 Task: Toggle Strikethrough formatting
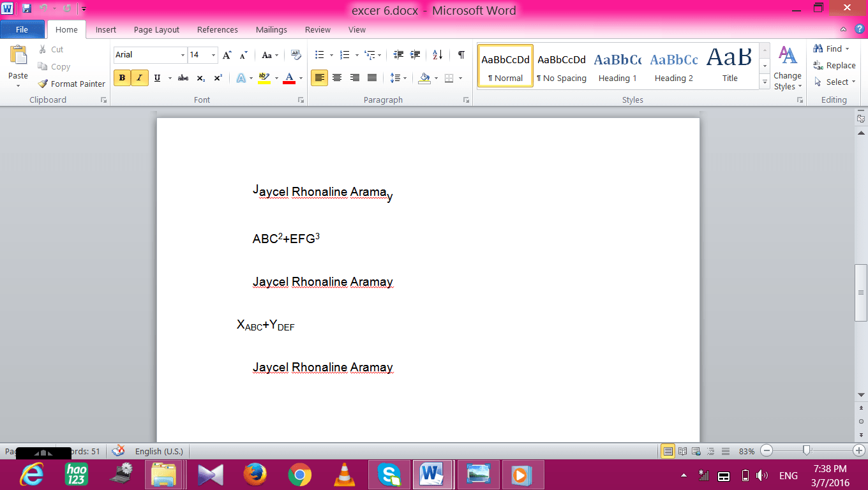183,78
